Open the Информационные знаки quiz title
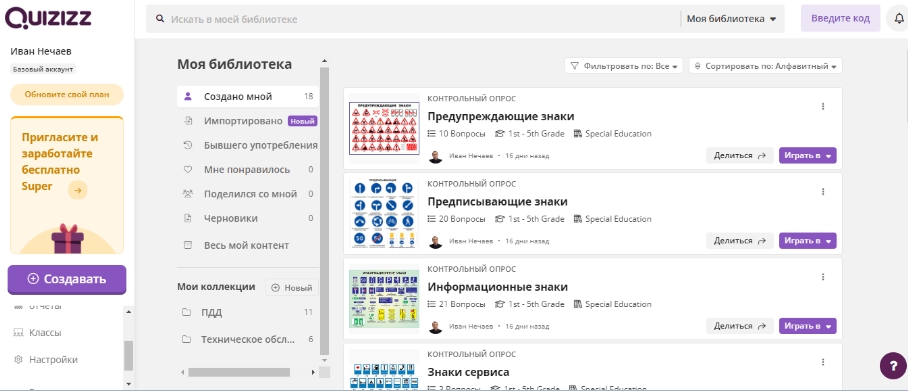Screen dimensions: 908x391 point(497,287)
